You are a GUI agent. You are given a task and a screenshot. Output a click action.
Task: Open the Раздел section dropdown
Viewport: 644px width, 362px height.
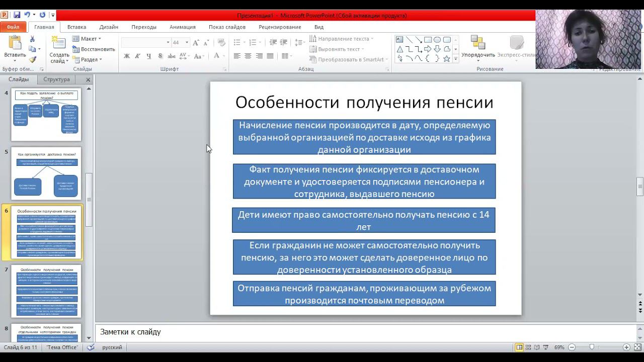coord(87,59)
